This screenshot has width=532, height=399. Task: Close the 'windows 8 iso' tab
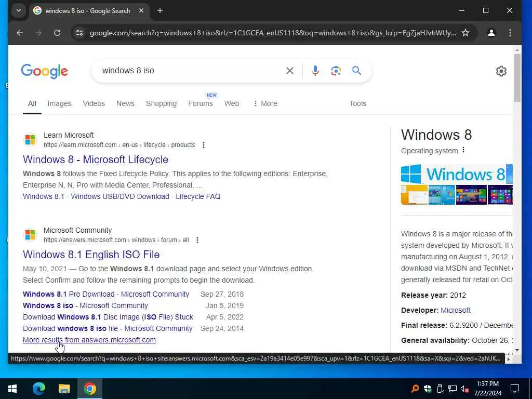point(141,11)
